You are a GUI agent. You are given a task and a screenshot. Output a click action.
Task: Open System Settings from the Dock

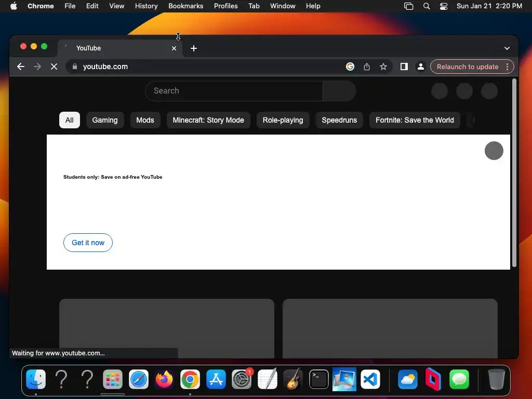(242, 379)
